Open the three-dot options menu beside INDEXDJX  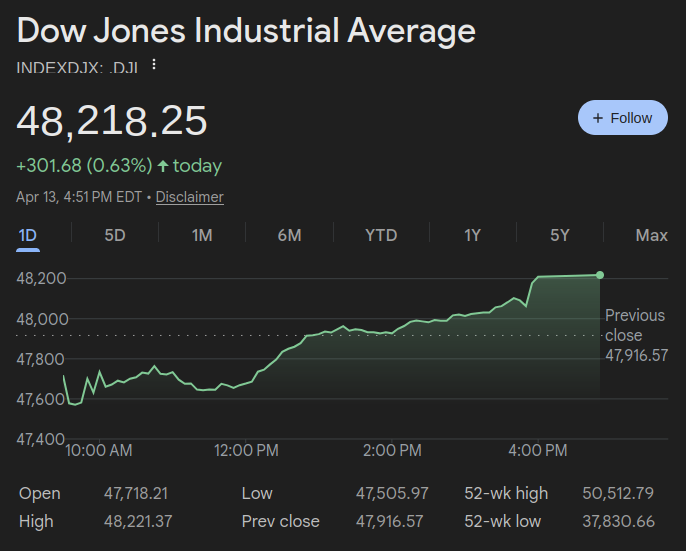tap(154, 65)
